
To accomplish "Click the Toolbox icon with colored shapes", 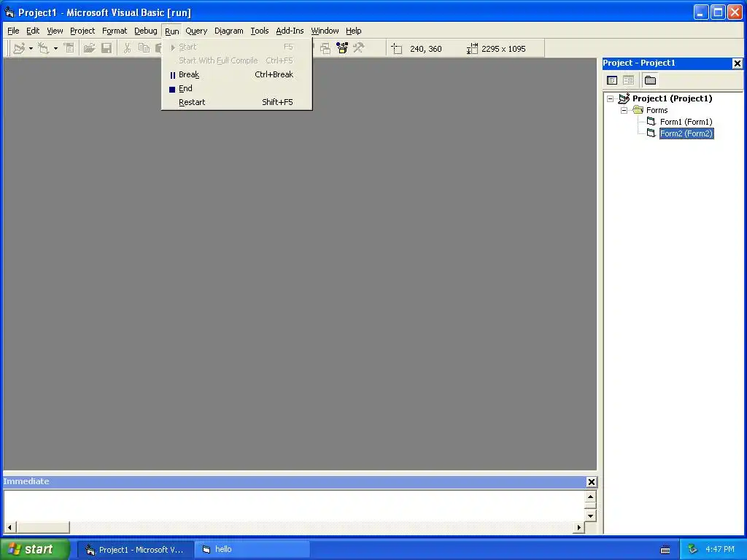I will point(342,48).
